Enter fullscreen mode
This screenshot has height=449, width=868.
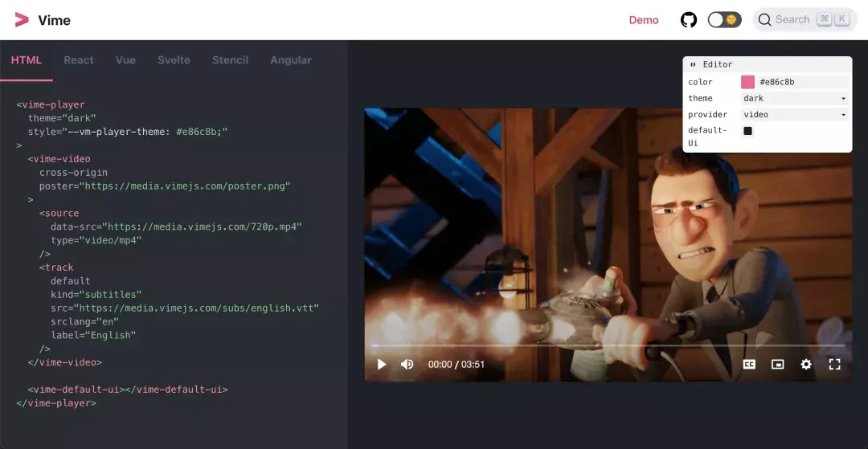pyautogui.click(x=835, y=364)
